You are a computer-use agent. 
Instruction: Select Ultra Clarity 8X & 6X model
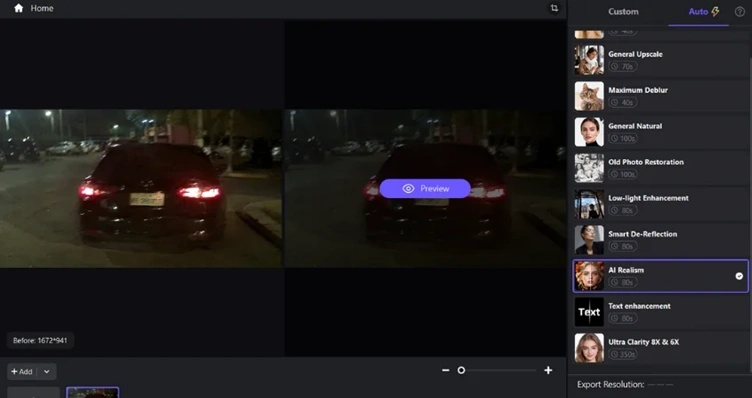[x=661, y=348]
